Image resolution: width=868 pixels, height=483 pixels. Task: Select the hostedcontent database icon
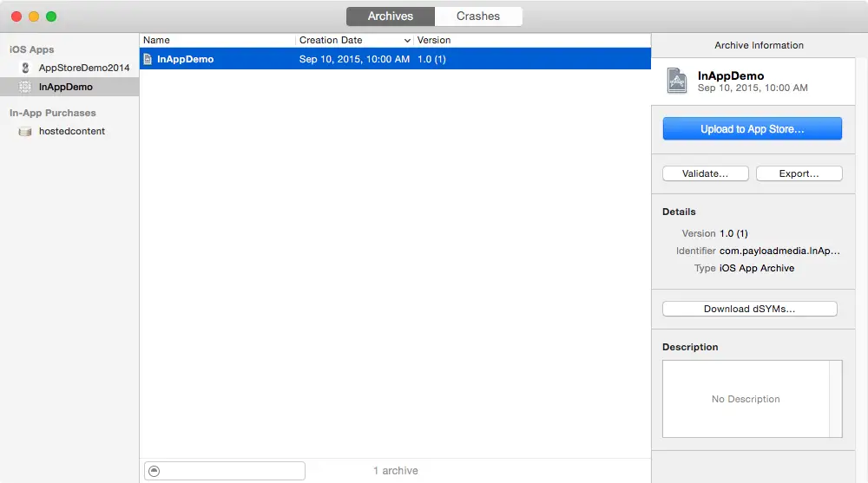click(x=25, y=132)
